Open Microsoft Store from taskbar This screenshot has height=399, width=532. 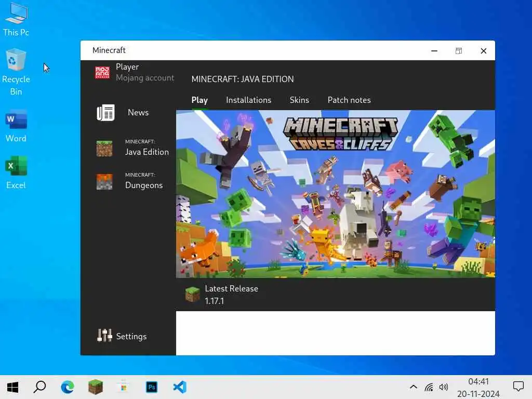click(x=124, y=387)
